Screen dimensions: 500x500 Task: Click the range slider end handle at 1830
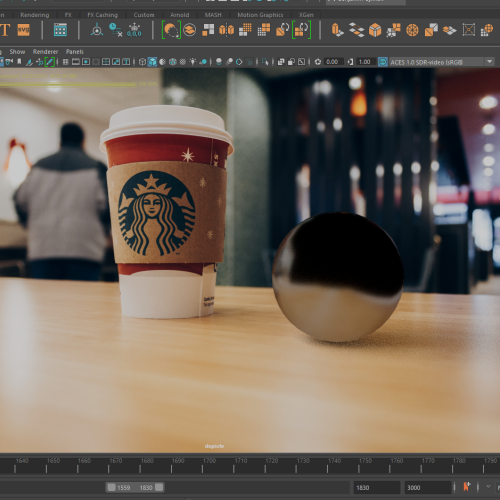point(159,487)
